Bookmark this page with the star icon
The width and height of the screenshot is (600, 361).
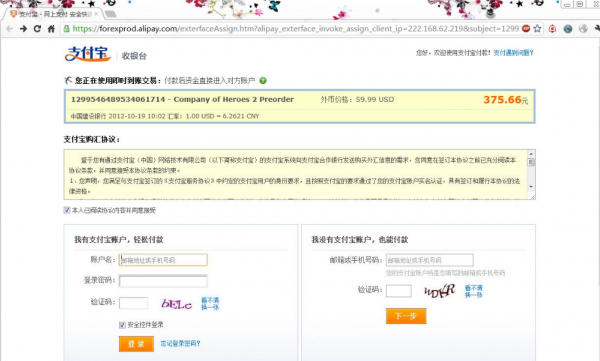[x=537, y=29]
